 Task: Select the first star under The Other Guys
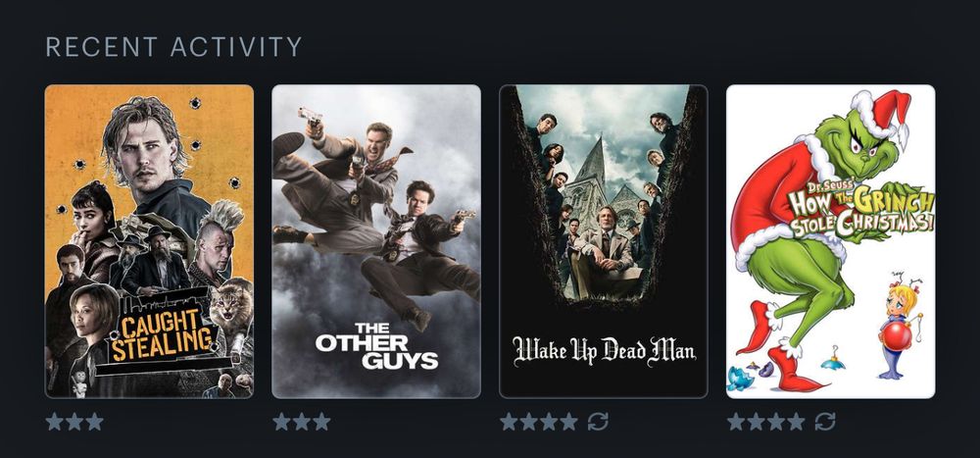pos(282,422)
